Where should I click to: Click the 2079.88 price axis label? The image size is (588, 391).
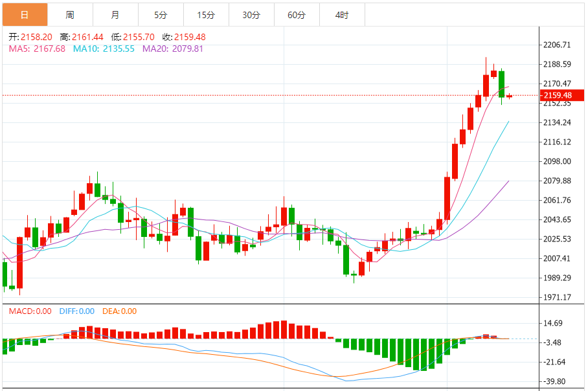click(558, 181)
